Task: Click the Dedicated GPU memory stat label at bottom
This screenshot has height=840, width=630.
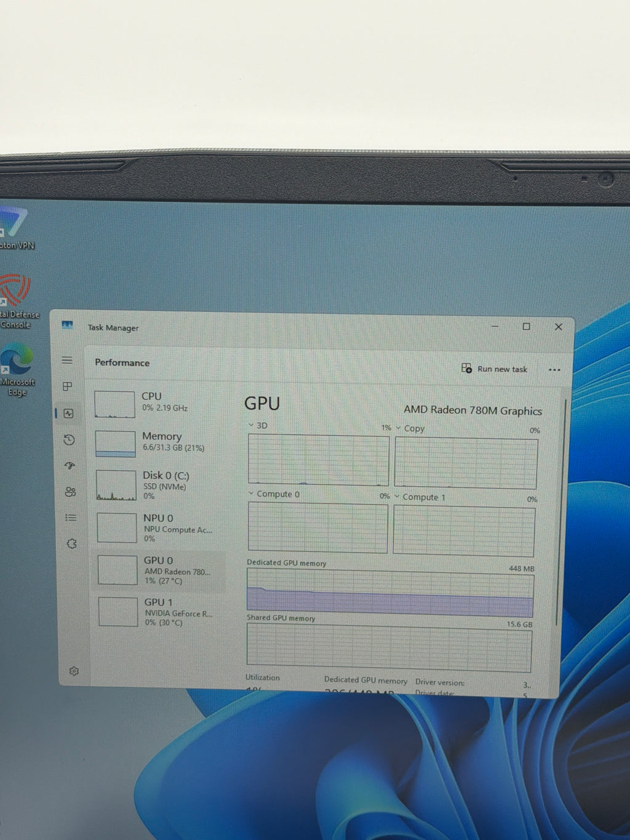Action: (365, 680)
